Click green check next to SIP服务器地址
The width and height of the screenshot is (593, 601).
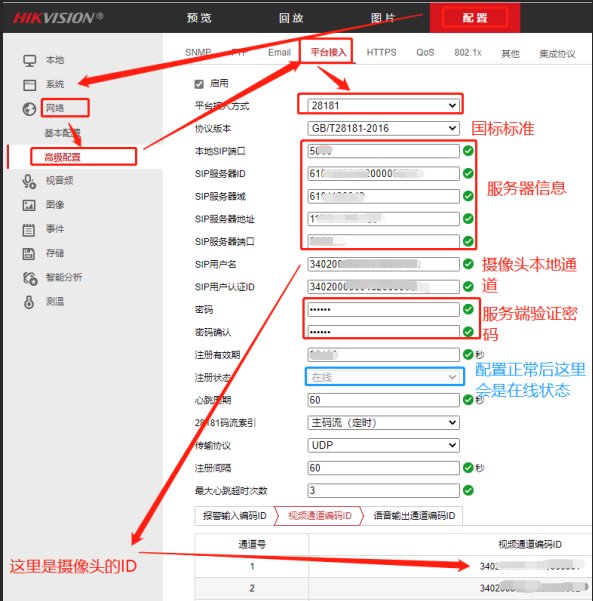pyautogui.click(x=468, y=218)
